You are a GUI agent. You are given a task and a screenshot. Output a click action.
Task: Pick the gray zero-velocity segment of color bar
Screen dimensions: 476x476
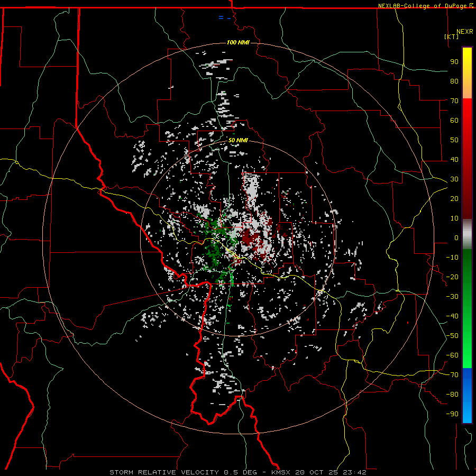467,234
